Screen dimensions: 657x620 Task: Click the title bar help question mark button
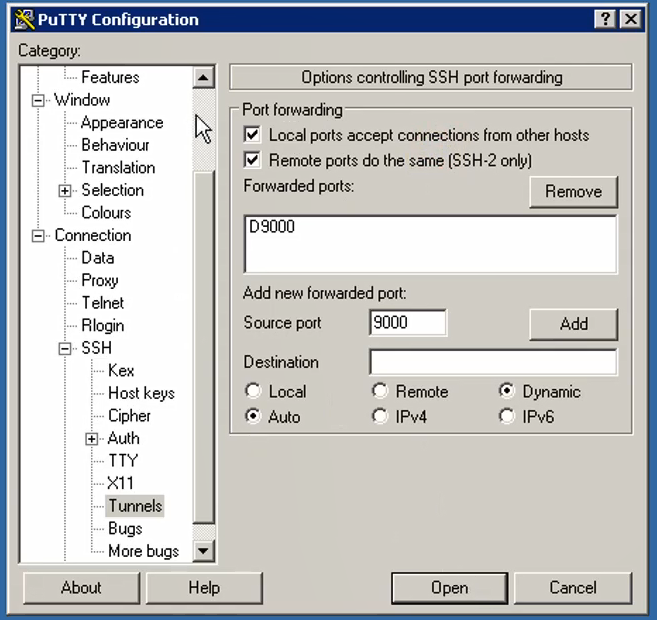605,19
